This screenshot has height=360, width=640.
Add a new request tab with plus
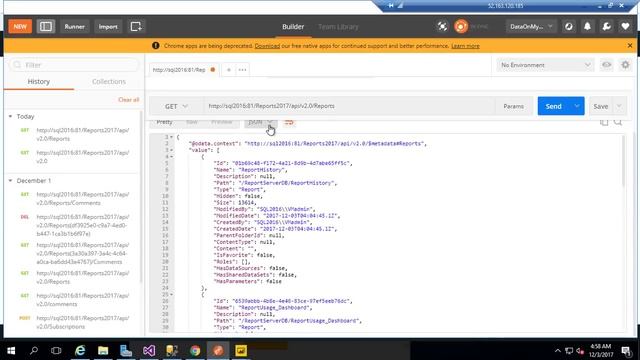coord(229,70)
